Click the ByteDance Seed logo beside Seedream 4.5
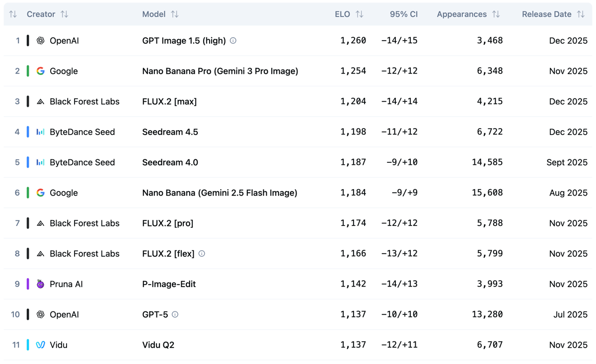 click(x=40, y=132)
